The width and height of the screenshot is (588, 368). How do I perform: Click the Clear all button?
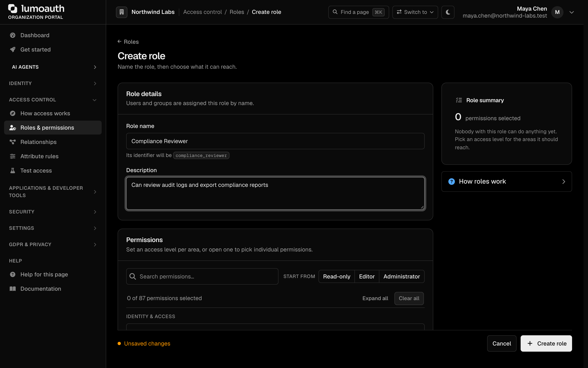coord(409,298)
